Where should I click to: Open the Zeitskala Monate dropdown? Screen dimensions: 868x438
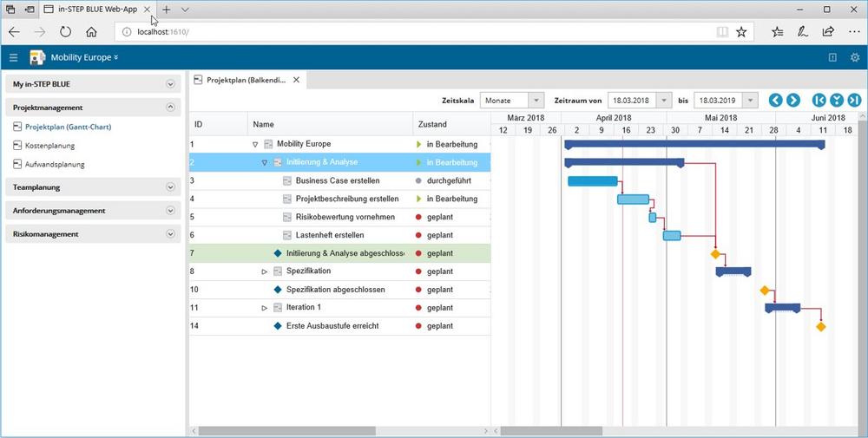click(x=536, y=101)
